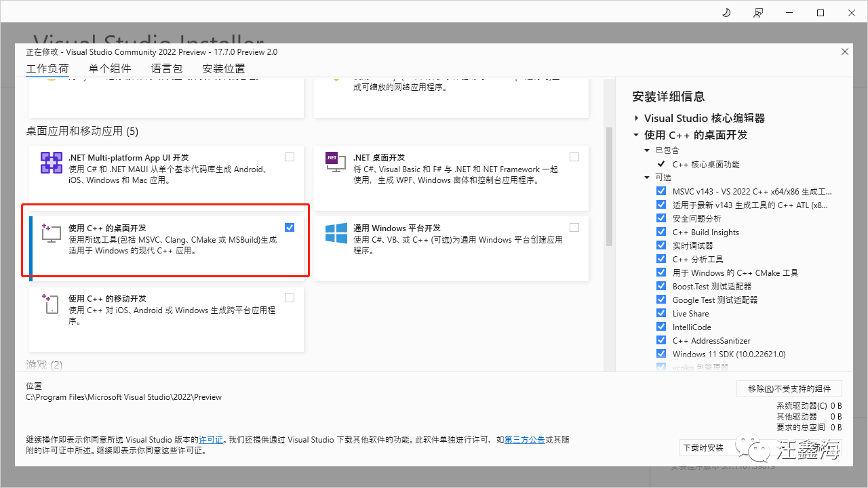
Task: Check the 通用 Windows 平台开发 workload checkbox
Action: click(574, 227)
